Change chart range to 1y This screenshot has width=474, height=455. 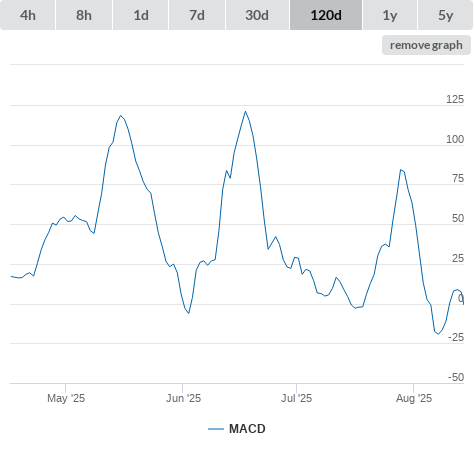click(390, 15)
